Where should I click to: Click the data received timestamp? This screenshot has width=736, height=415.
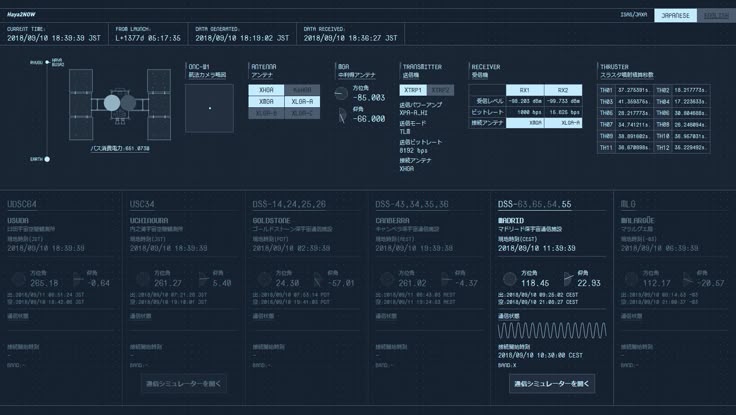[x=350, y=38]
